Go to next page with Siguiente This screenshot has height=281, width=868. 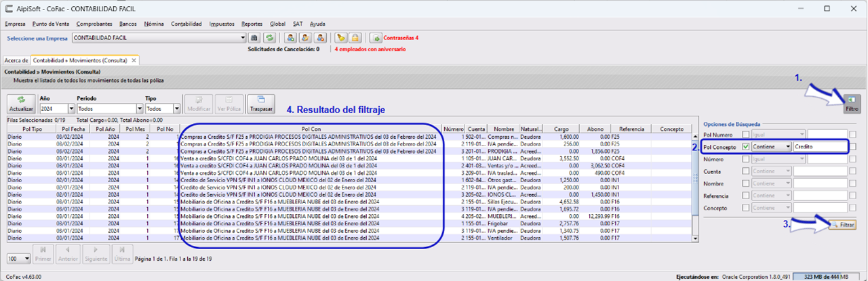pos(96,254)
